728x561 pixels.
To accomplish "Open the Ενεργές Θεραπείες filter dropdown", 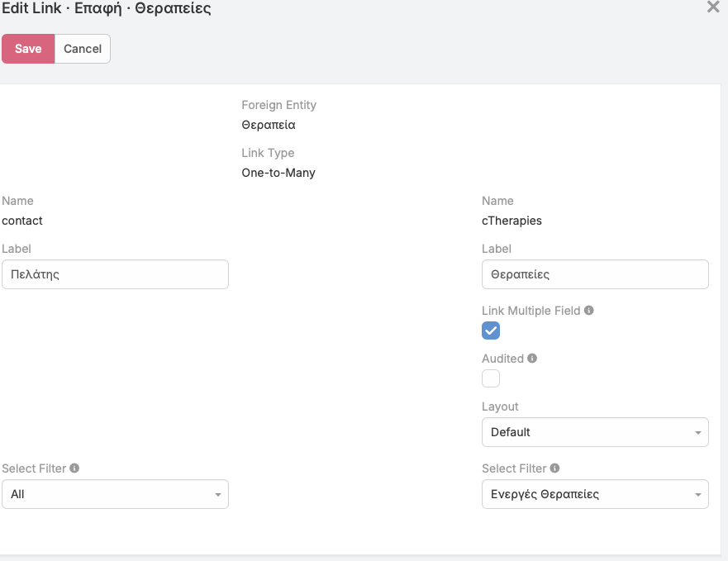I will click(x=594, y=494).
